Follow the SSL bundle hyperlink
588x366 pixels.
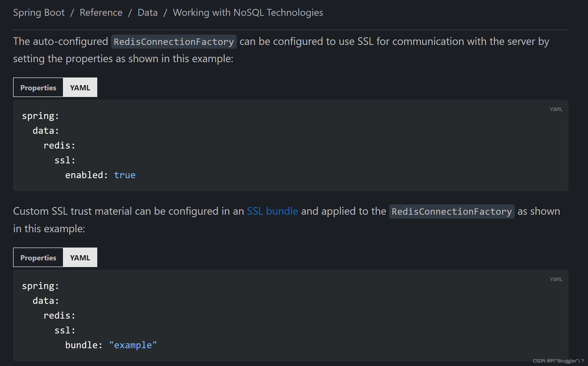point(272,211)
